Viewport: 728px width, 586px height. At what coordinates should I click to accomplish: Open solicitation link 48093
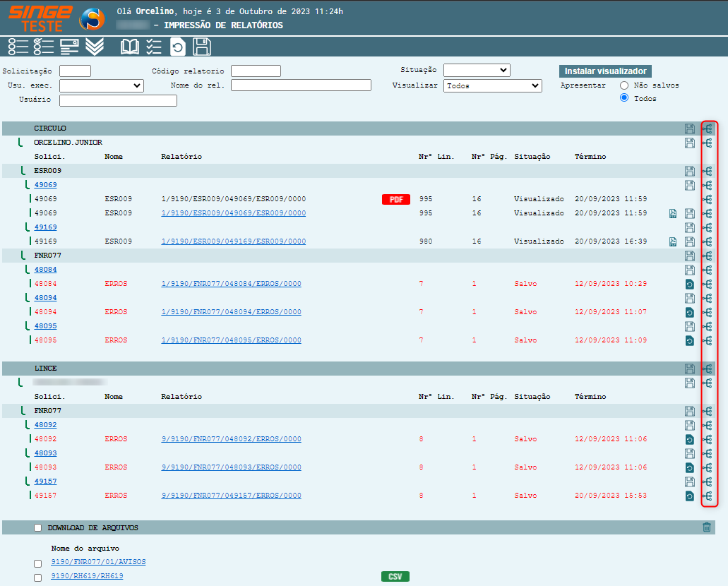pos(45,453)
